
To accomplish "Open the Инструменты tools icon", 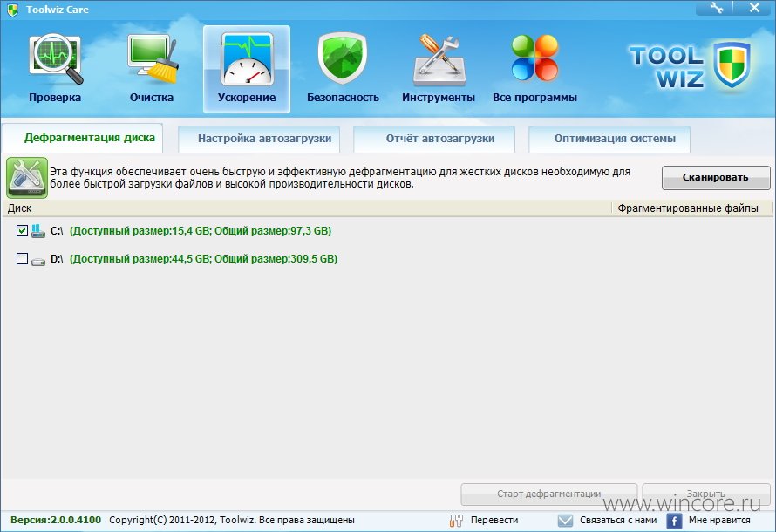I will click(x=439, y=60).
